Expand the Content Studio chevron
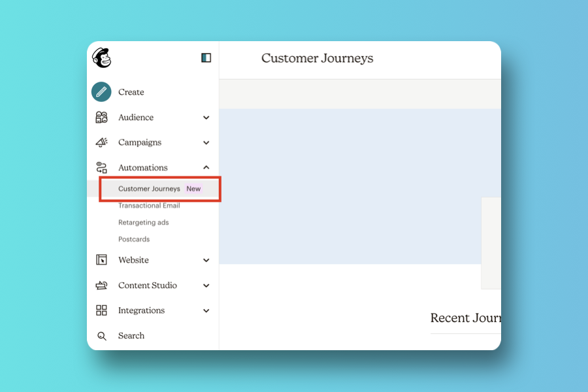The image size is (588, 392). pyautogui.click(x=206, y=286)
